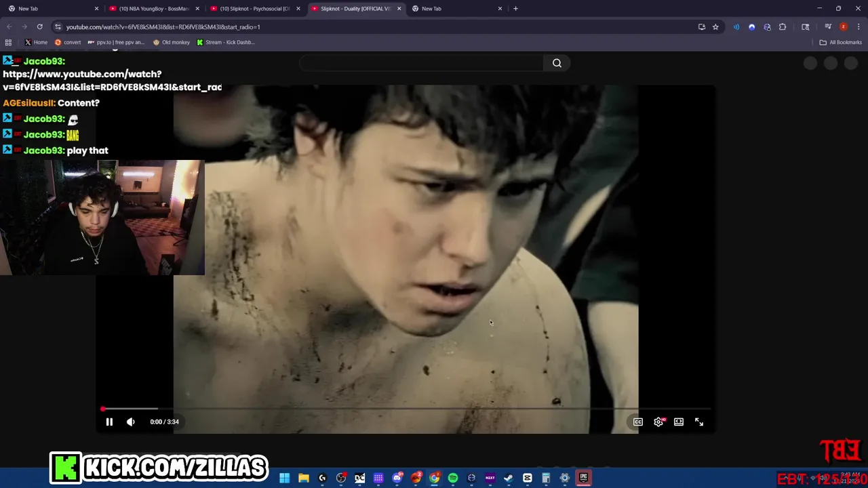Screen dimensions: 868x488
Task: Open the X Home bookmark
Action: pyautogui.click(x=36, y=42)
